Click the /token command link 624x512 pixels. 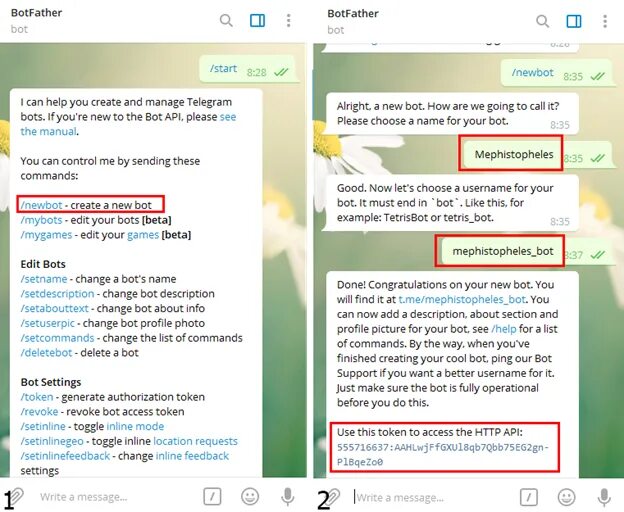[37, 397]
